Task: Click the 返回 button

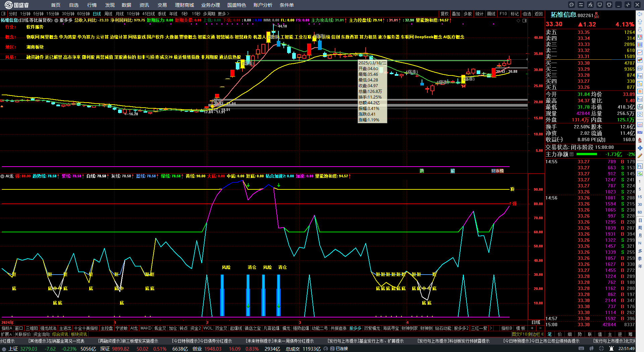Action: pyautogui.click(x=539, y=14)
